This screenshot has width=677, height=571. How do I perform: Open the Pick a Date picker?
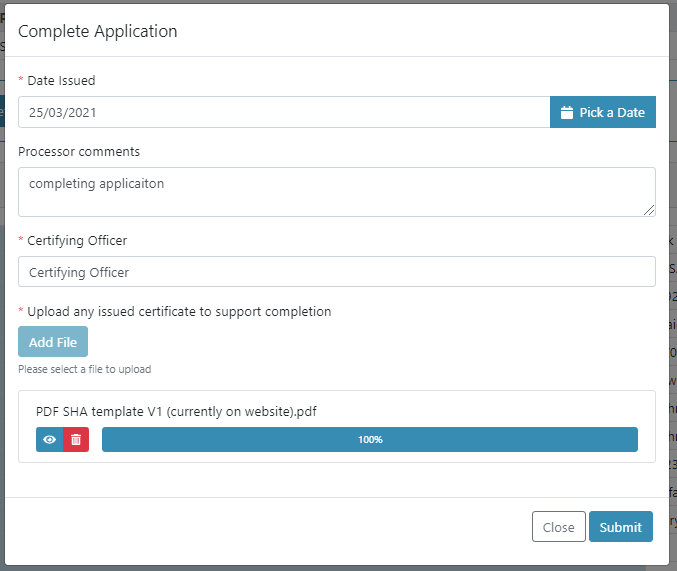click(603, 112)
